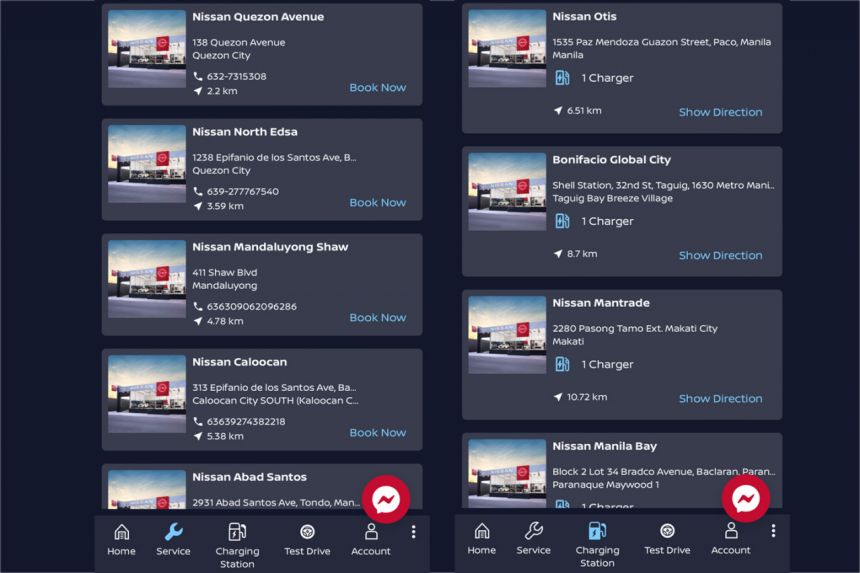Open Account person icon in right screen

click(731, 530)
